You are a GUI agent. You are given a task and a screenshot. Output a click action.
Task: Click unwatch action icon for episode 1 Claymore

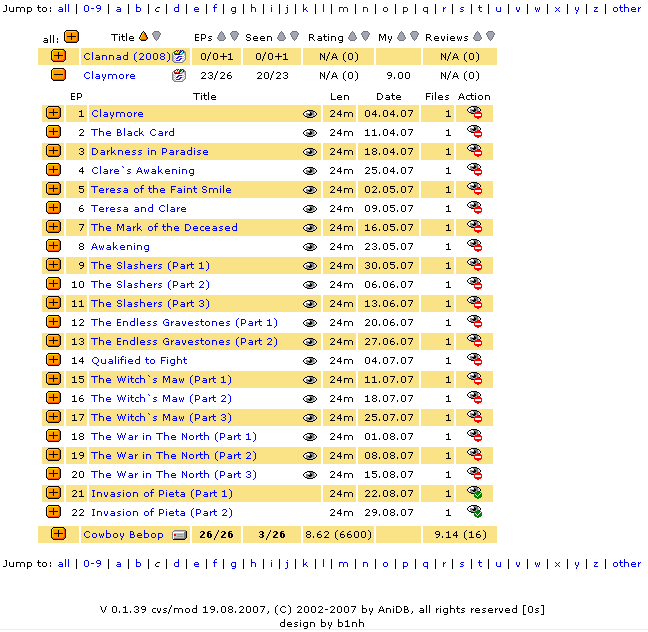(474, 114)
